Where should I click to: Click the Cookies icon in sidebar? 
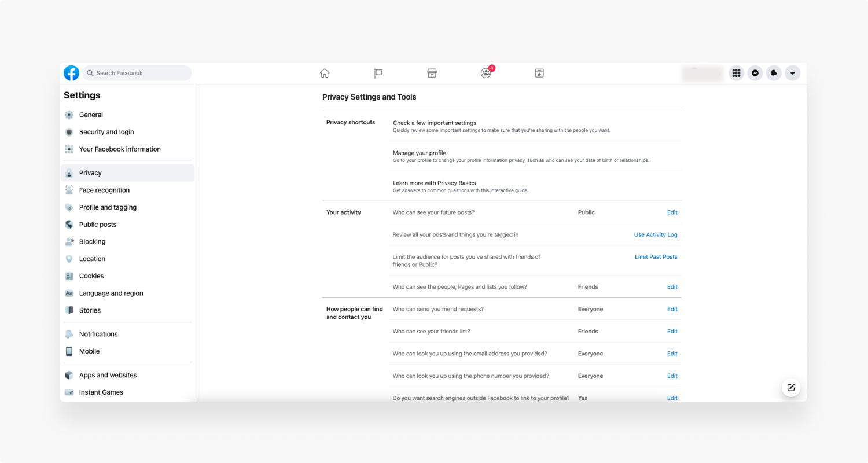tap(69, 276)
